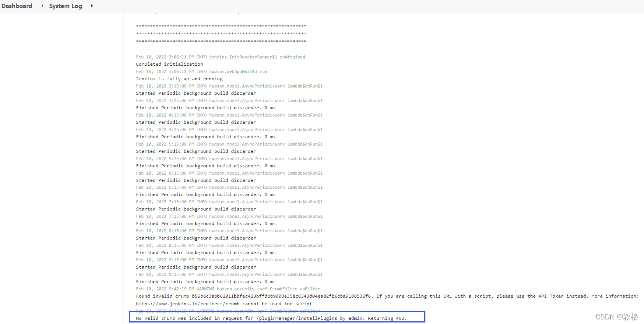
Task: Click the first 4:15:06 PM AsyncPeriodicWork header
Action: (x=229, y=115)
